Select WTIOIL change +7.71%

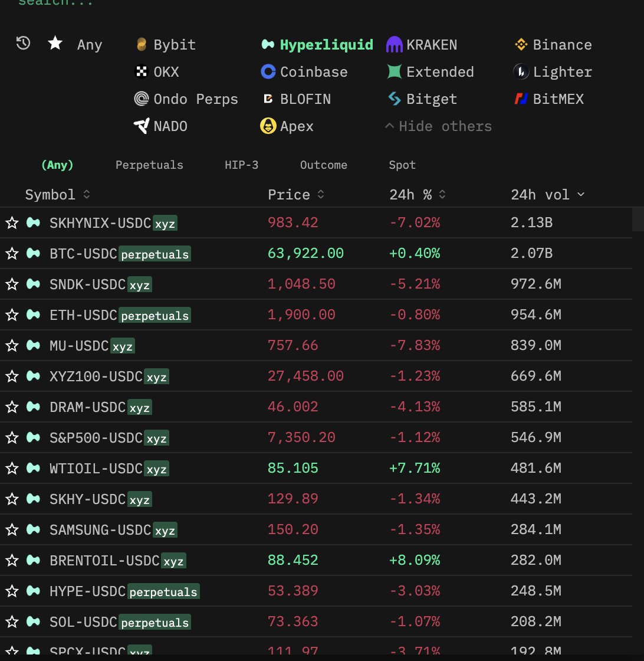(415, 469)
